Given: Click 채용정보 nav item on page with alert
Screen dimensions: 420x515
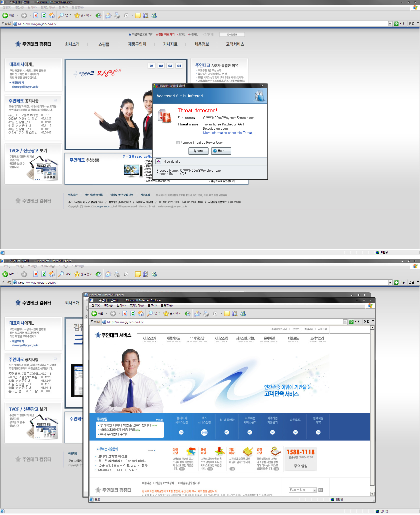Looking at the screenshot, I should 202,44.
